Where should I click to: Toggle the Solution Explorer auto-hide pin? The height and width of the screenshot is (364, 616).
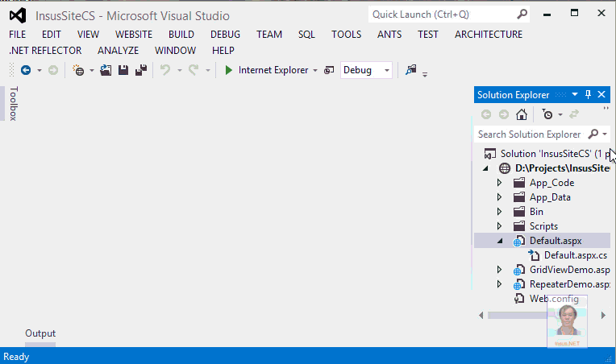[588, 94]
